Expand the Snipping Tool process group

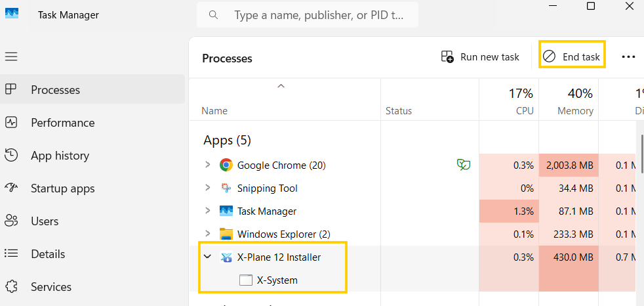click(207, 188)
